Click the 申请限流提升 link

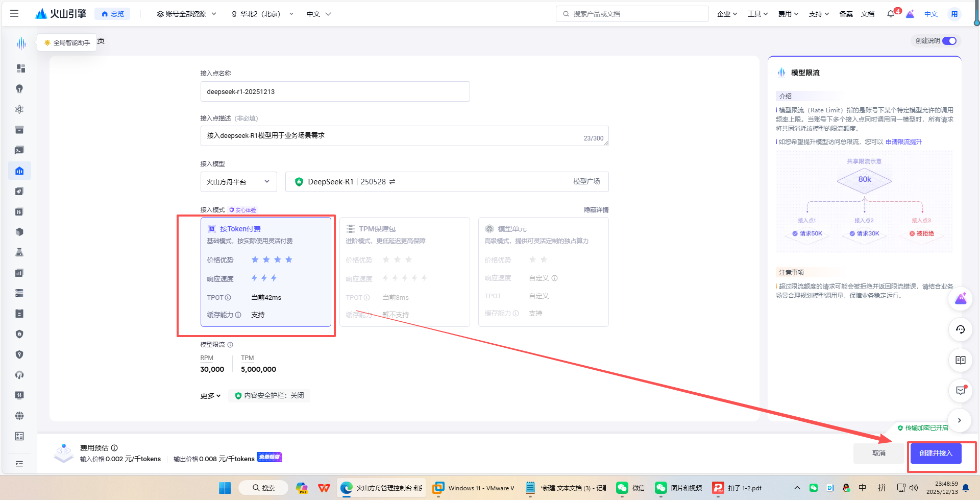point(903,142)
